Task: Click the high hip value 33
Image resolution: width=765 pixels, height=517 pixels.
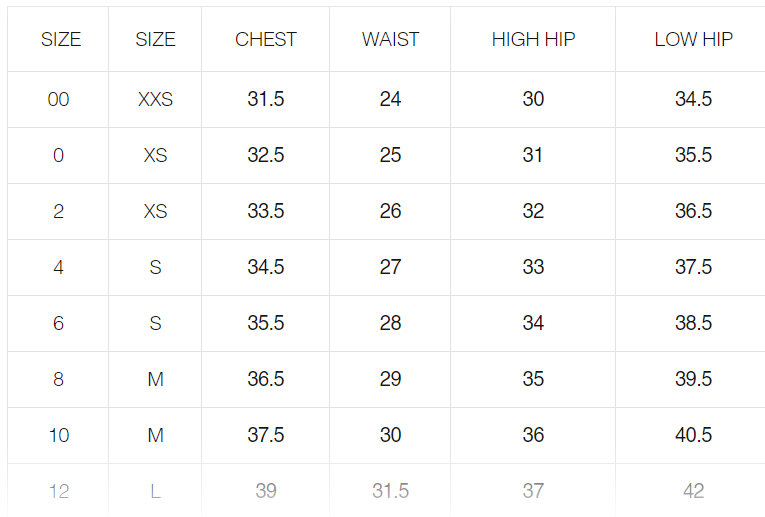Action: [x=533, y=268]
